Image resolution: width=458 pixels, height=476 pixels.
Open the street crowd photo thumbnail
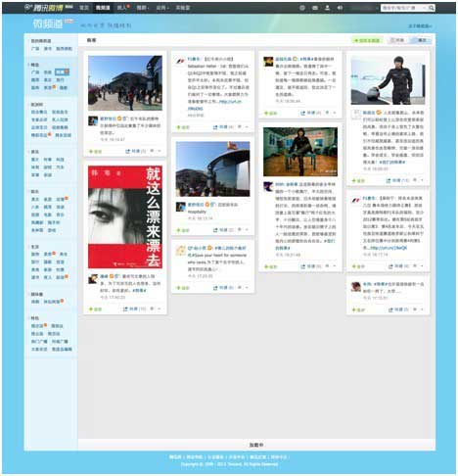pyautogui.click(x=125, y=83)
